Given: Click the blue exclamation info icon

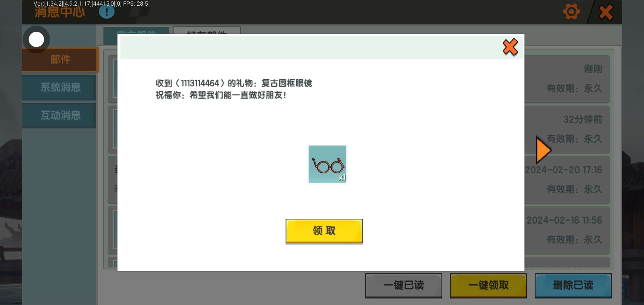Looking at the screenshot, I should [x=106, y=12].
